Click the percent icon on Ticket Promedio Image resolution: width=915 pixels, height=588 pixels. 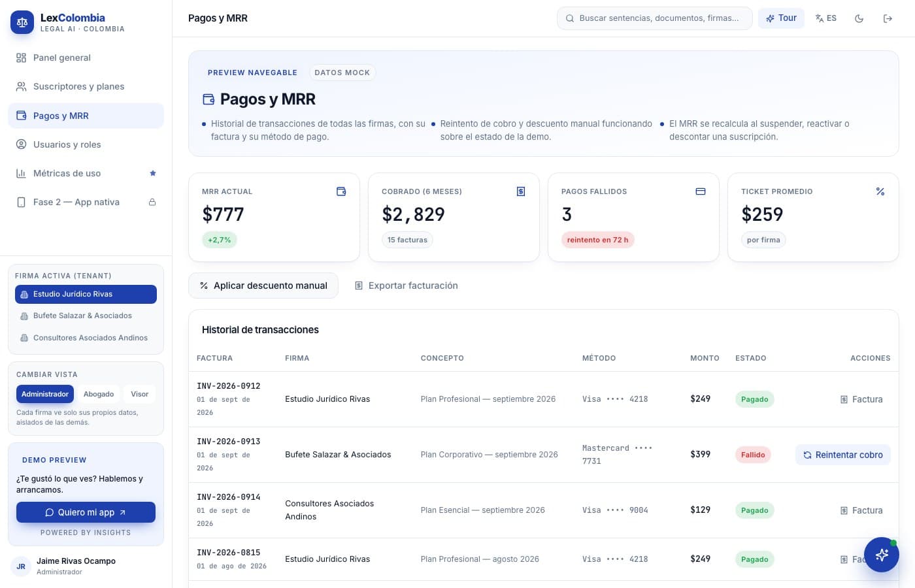click(880, 191)
